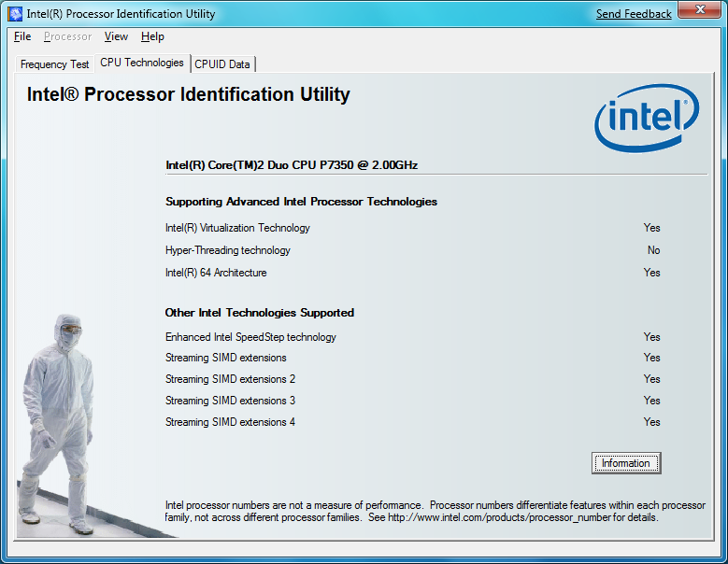Click the No value for Hyper-Threading
The height and width of the screenshot is (564, 728).
[x=654, y=250]
